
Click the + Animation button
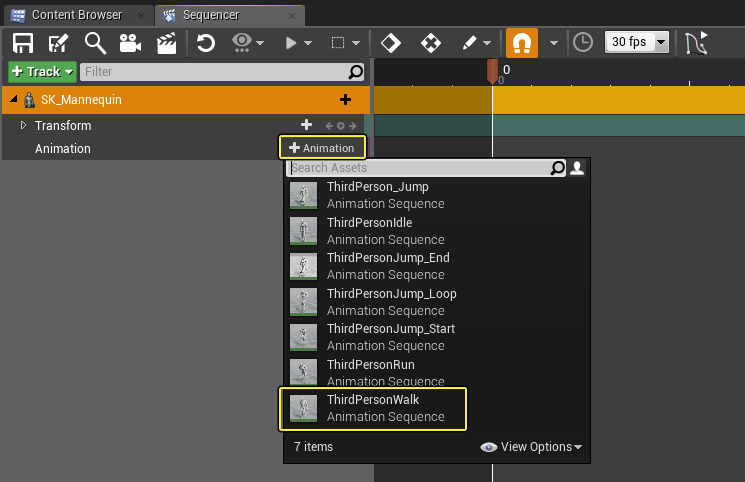pyautogui.click(x=322, y=147)
